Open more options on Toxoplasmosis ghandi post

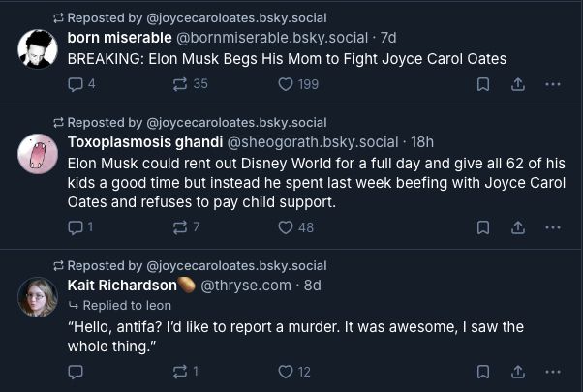(x=553, y=227)
